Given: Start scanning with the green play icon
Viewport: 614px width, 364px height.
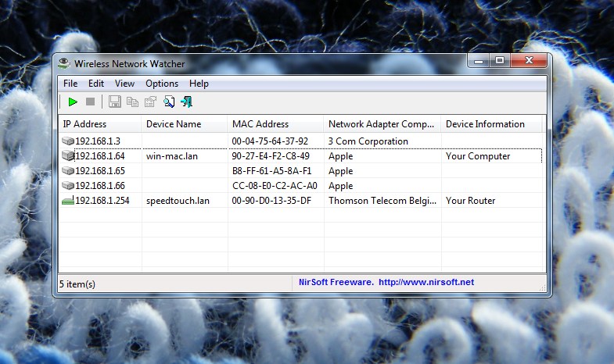Looking at the screenshot, I should click(x=73, y=102).
